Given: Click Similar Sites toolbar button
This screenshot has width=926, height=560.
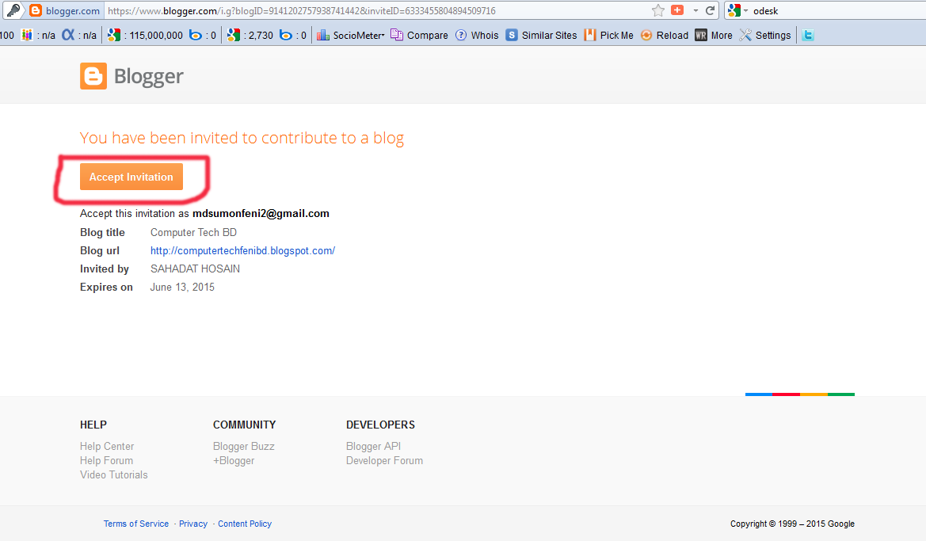Looking at the screenshot, I should pos(541,35).
